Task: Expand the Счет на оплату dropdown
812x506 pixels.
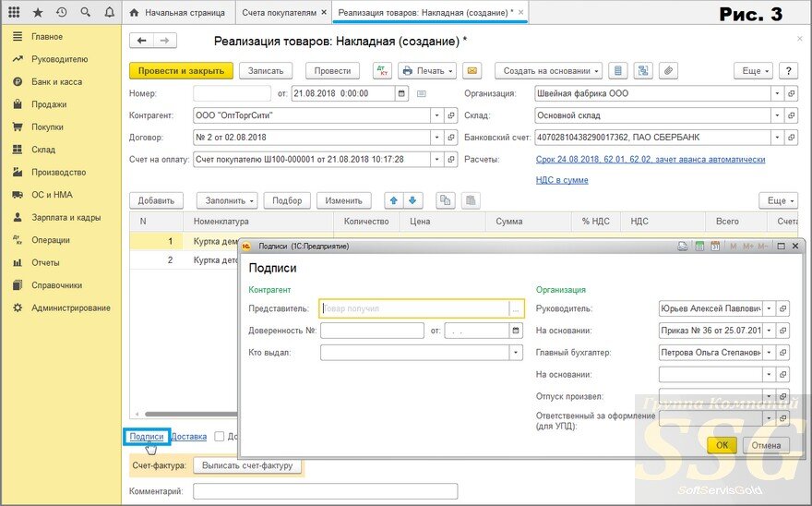Action: [x=437, y=159]
